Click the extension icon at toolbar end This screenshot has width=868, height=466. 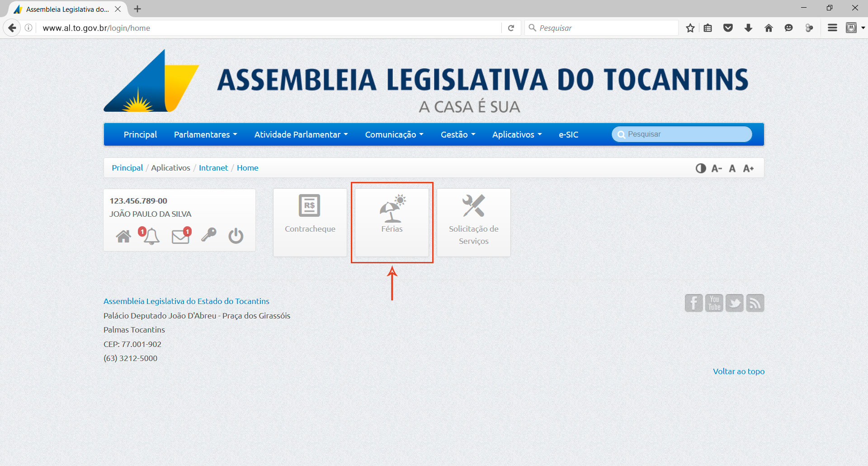point(851,28)
